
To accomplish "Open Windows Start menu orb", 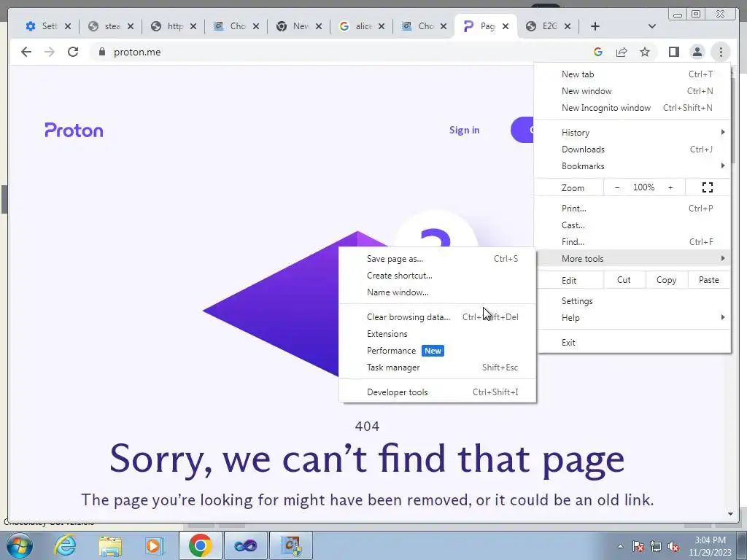I will pyautogui.click(x=20, y=545).
